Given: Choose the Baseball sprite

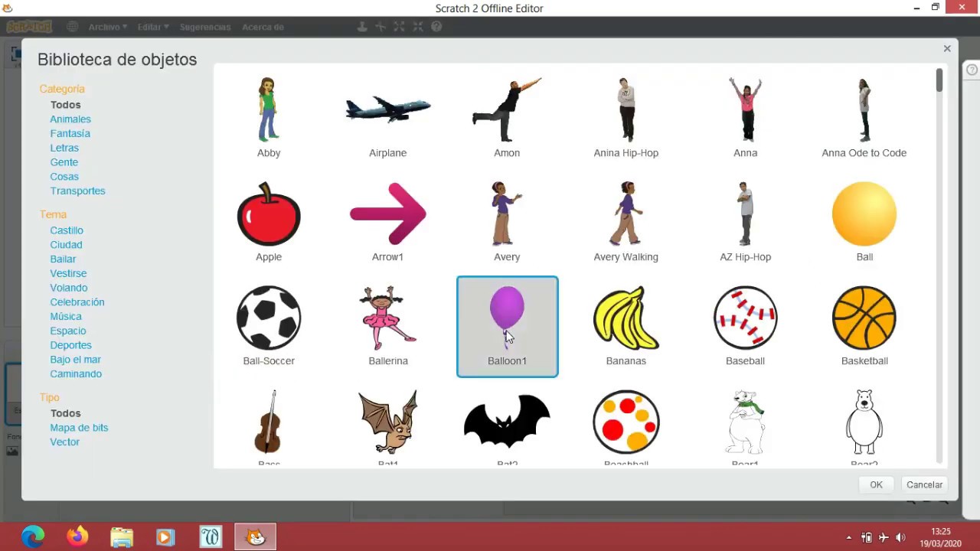Looking at the screenshot, I should [x=745, y=326].
